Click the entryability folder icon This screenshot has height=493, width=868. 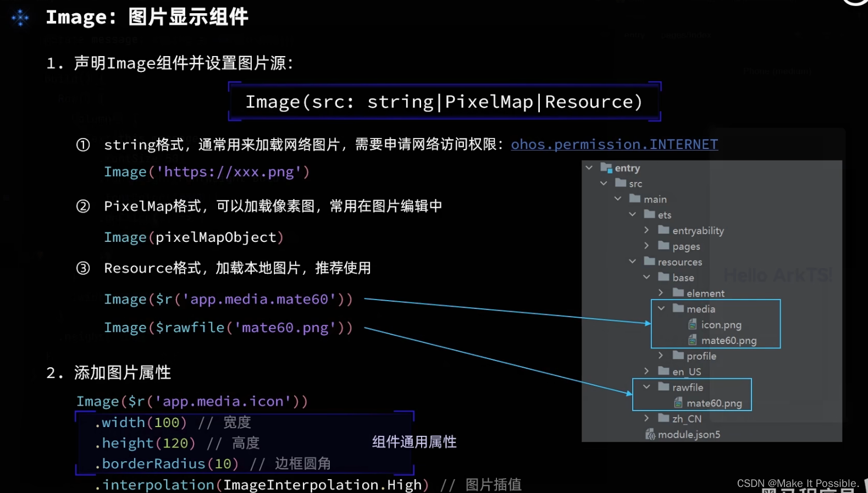pos(664,230)
